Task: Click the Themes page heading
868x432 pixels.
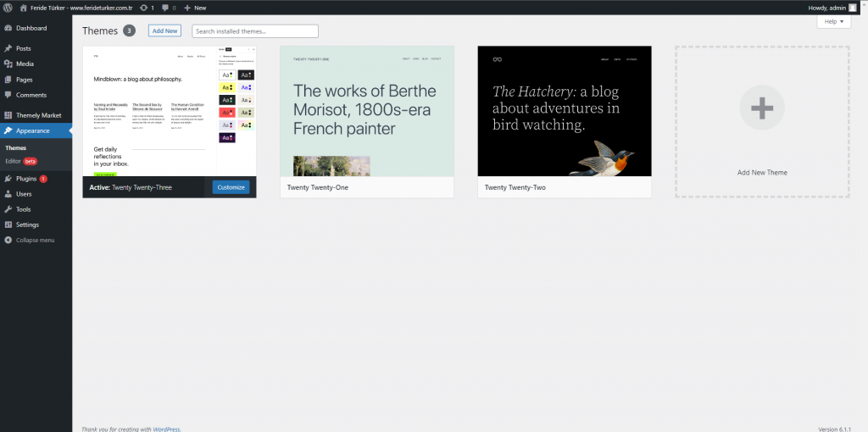Action: [100, 31]
